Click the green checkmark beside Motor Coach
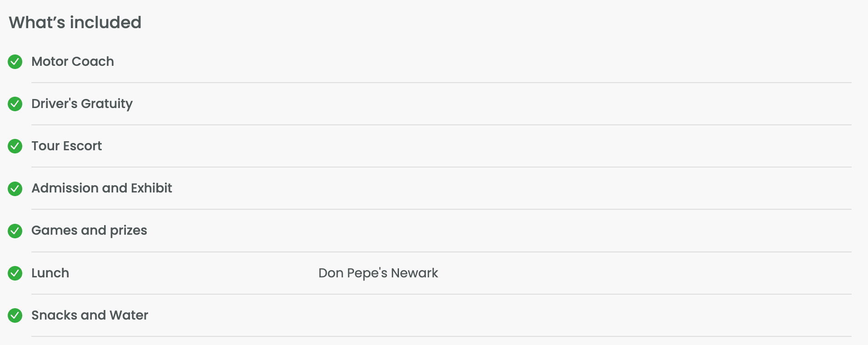Viewport: 868px width, 345px height. click(15, 62)
